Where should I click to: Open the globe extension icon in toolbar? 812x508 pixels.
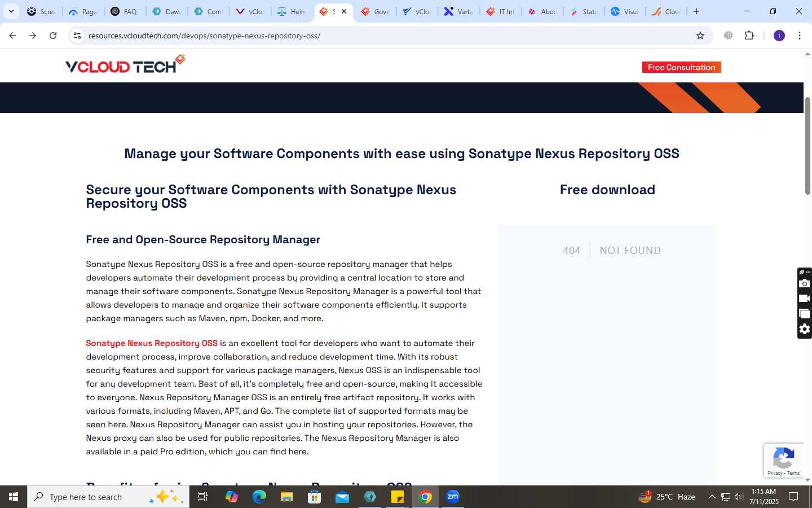click(x=729, y=36)
